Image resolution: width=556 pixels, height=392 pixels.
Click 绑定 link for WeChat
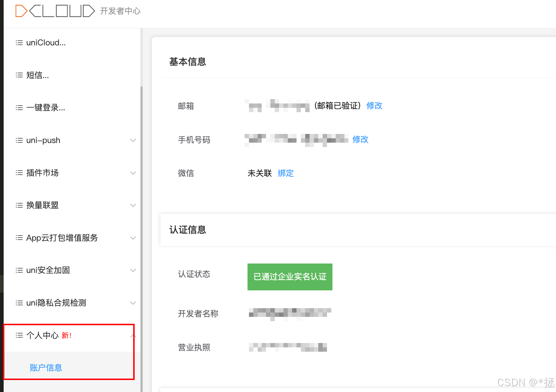click(x=286, y=173)
